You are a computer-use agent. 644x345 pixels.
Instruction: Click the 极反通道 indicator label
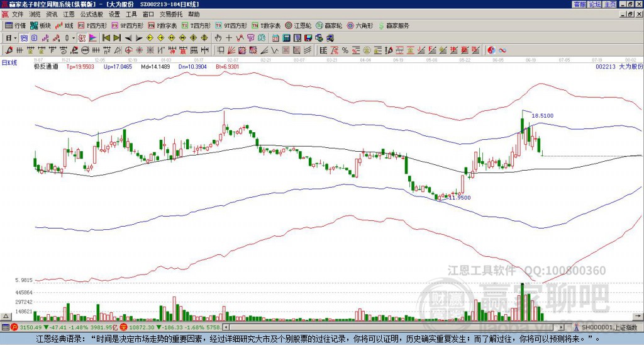tap(46, 66)
